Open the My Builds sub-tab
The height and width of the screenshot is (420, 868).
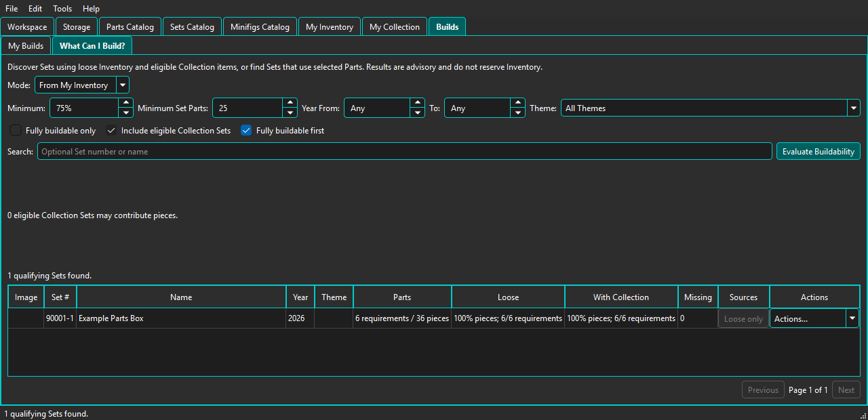tap(26, 46)
